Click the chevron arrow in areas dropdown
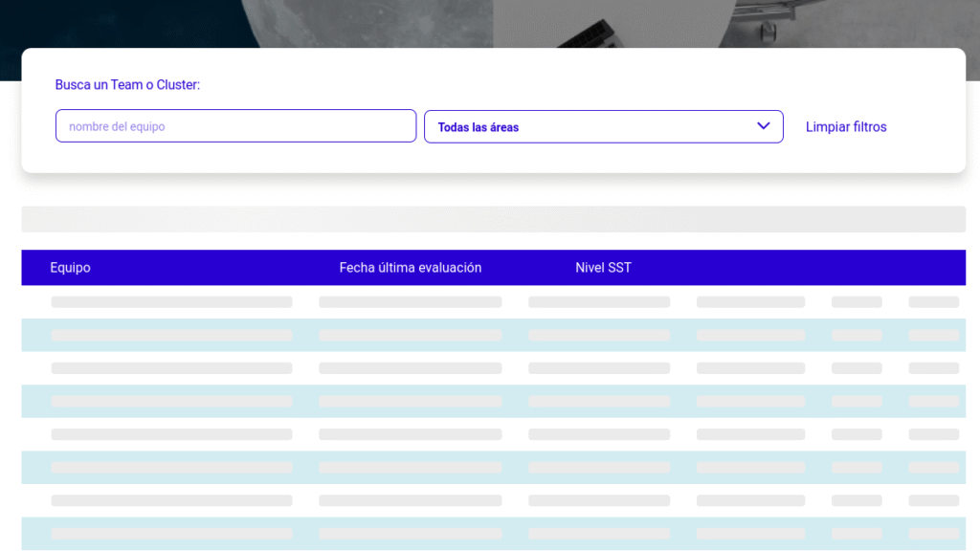The height and width of the screenshot is (551, 980). pyautogui.click(x=763, y=126)
